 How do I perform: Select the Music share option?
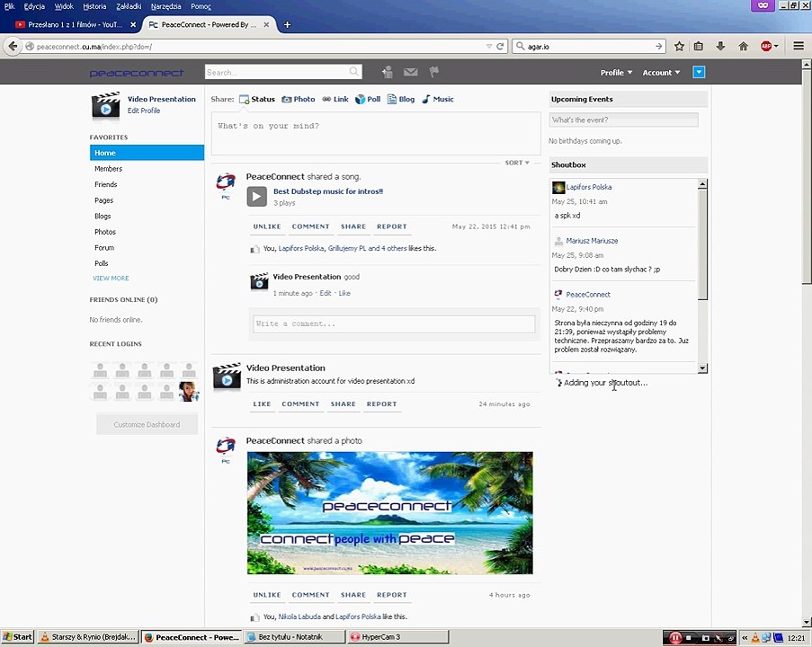(x=438, y=99)
